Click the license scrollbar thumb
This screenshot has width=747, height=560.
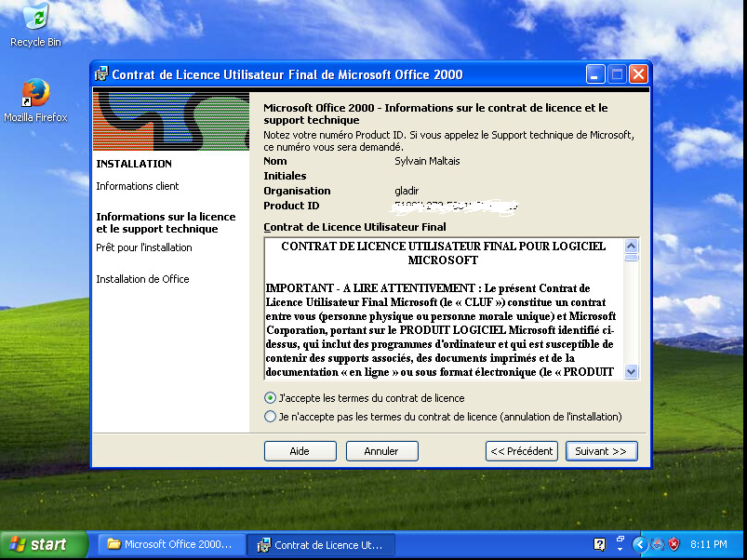632,258
